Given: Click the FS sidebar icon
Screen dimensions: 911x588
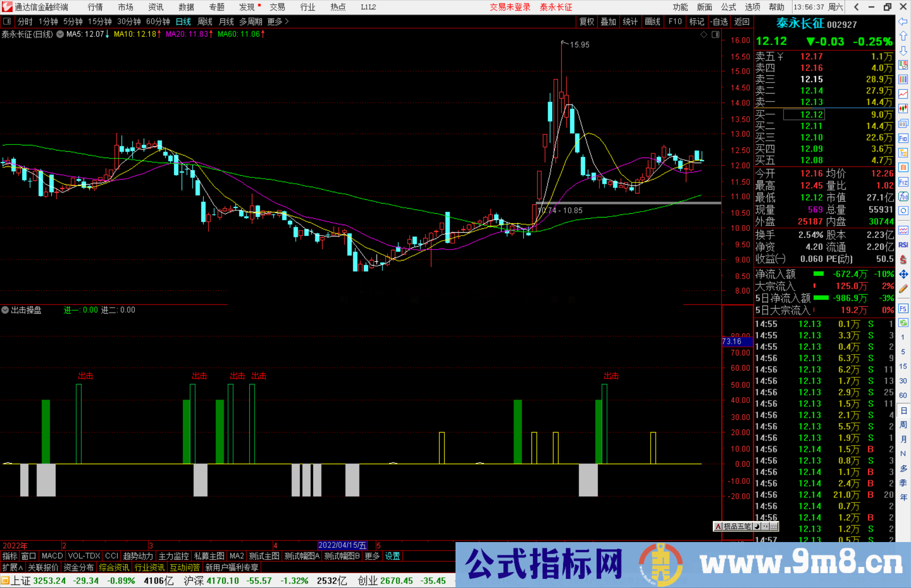Looking at the screenshot, I should pos(903,309).
